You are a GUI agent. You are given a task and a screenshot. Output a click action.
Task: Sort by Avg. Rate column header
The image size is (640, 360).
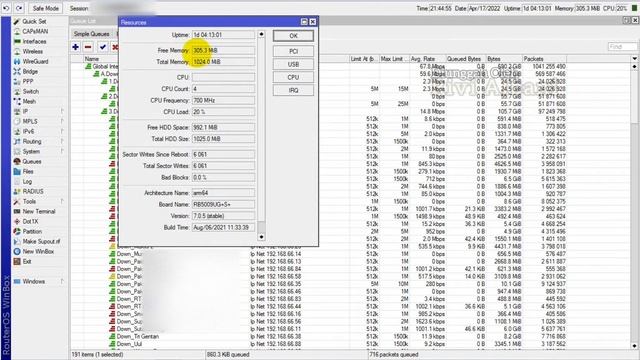[x=427, y=59]
